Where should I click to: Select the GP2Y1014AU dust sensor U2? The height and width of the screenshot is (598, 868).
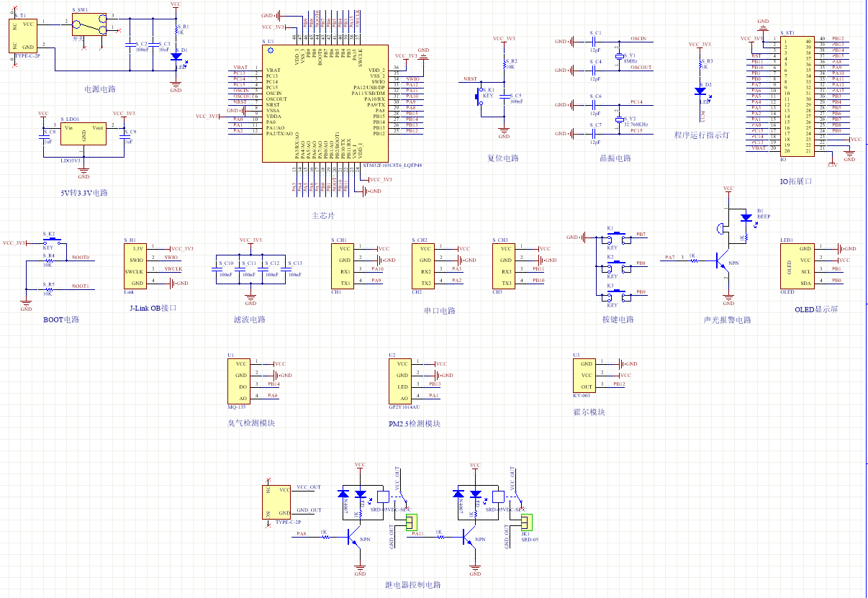[x=399, y=381]
